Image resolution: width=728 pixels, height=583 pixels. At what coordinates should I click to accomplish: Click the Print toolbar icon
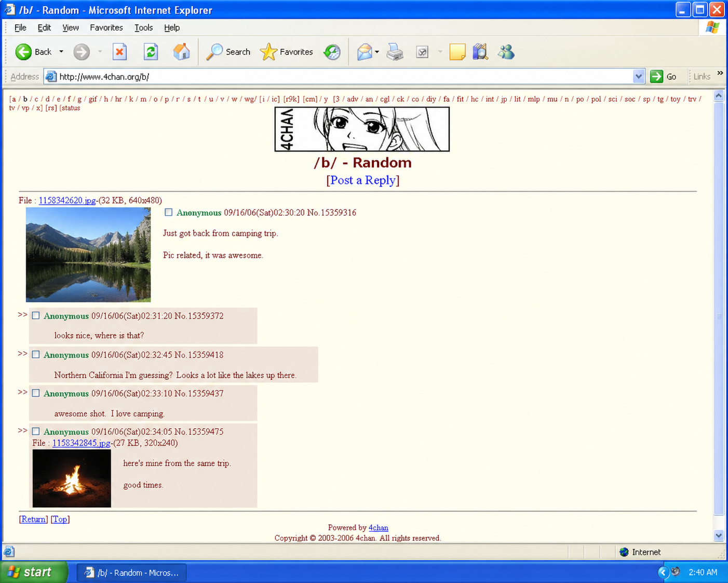pyautogui.click(x=395, y=52)
